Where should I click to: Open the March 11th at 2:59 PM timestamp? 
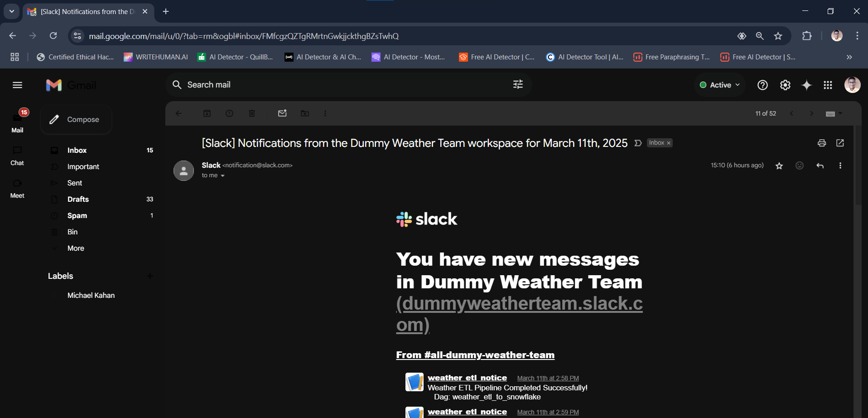pyautogui.click(x=548, y=412)
